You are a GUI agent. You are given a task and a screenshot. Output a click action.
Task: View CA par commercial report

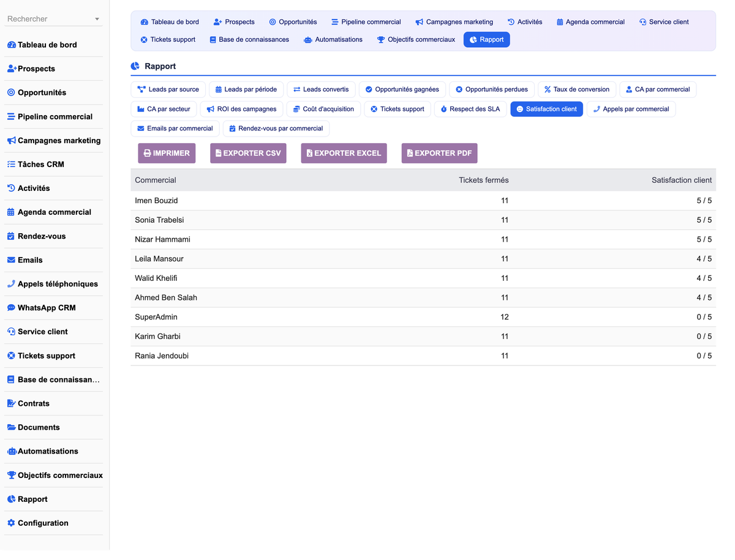[658, 89]
